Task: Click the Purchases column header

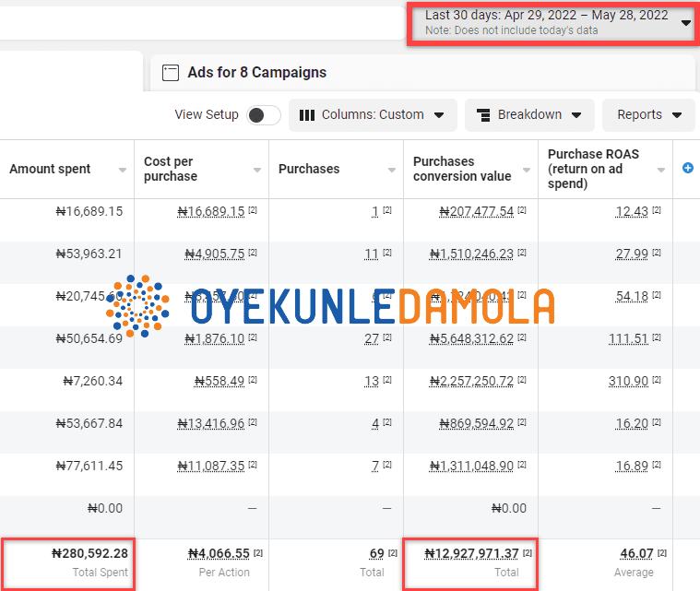Action: tap(309, 169)
